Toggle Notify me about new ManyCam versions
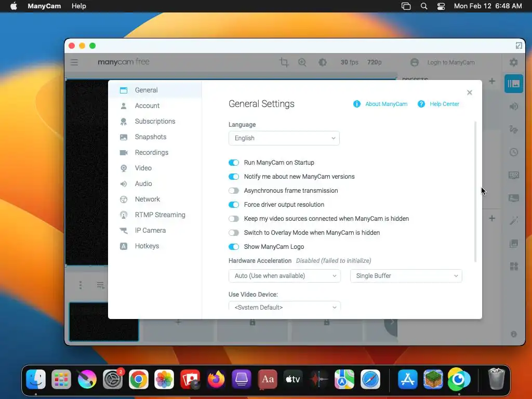Image resolution: width=532 pixels, height=399 pixels. (x=233, y=177)
